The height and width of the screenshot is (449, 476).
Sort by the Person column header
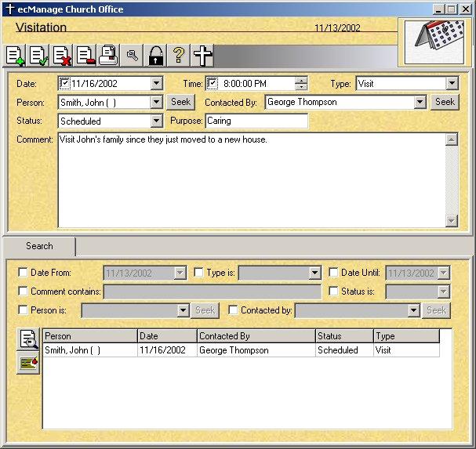point(90,336)
